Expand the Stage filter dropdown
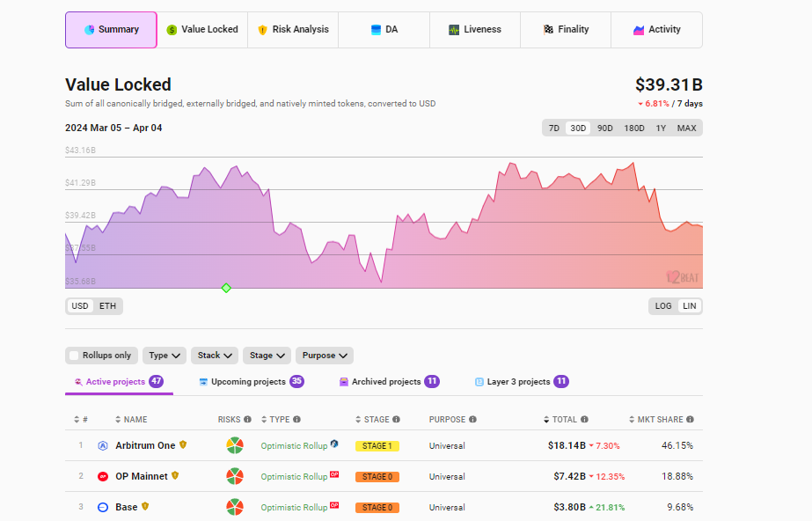 (x=267, y=356)
